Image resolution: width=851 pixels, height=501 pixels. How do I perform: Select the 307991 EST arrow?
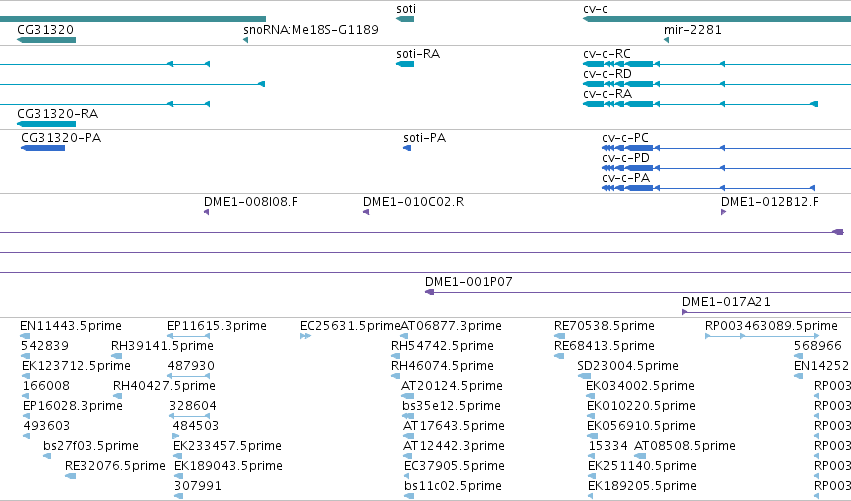point(177,496)
